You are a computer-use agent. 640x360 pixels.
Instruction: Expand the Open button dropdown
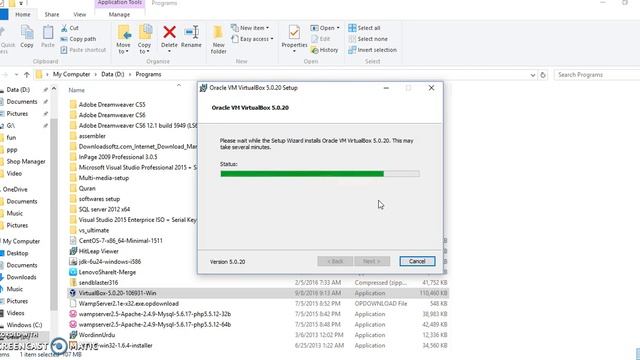(x=338, y=28)
